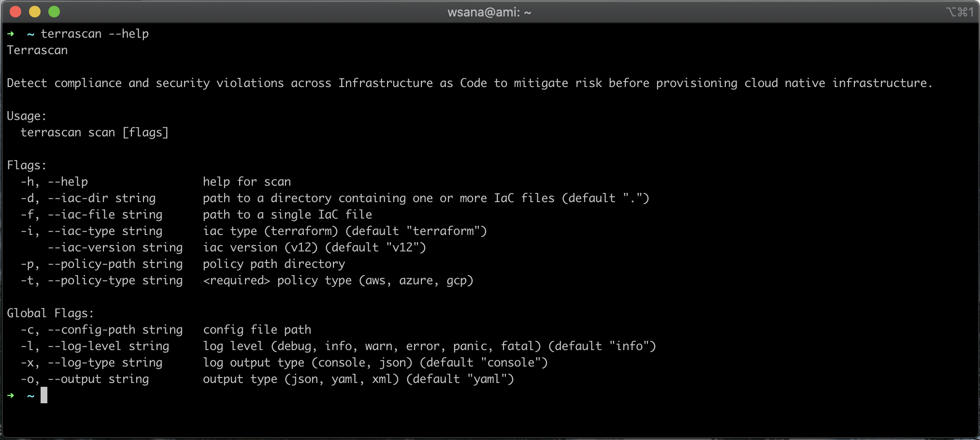The image size is (980, 440).
Task: Click the keyboard shortcut indicator in title bar
Action: pyautogui.click(x=960, y=12)
